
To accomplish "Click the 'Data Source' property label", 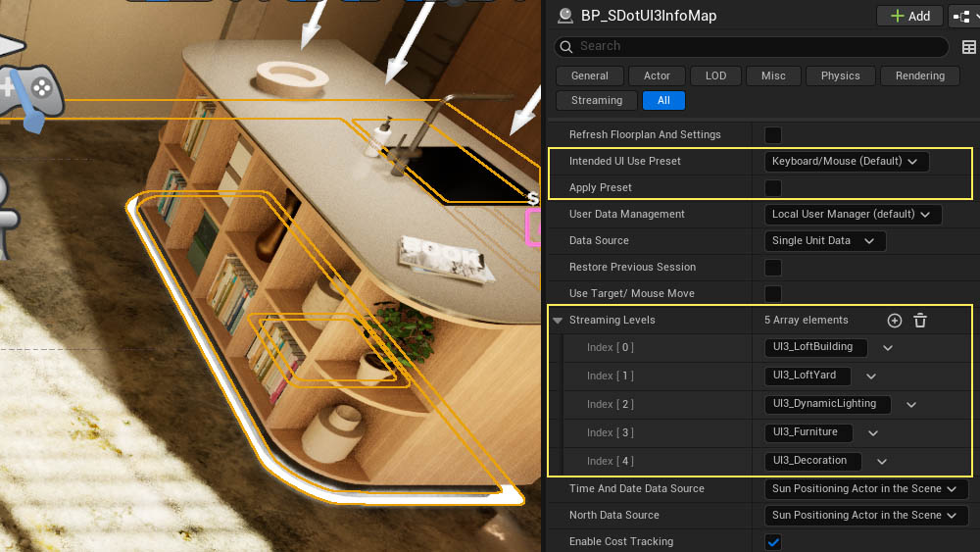I will click(599, 240).
